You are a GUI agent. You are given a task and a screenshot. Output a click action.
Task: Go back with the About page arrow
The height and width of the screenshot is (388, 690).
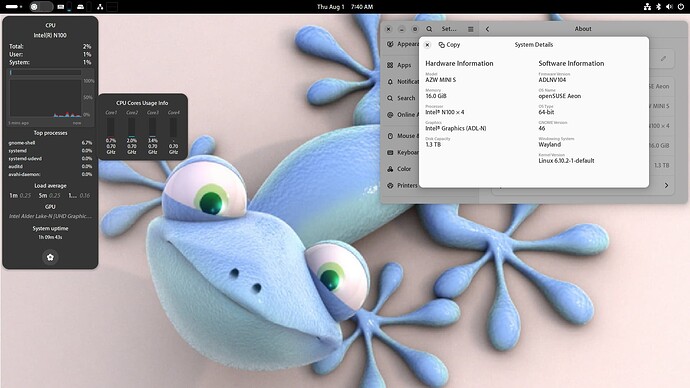pyautogui.click(x=487, y=29)
